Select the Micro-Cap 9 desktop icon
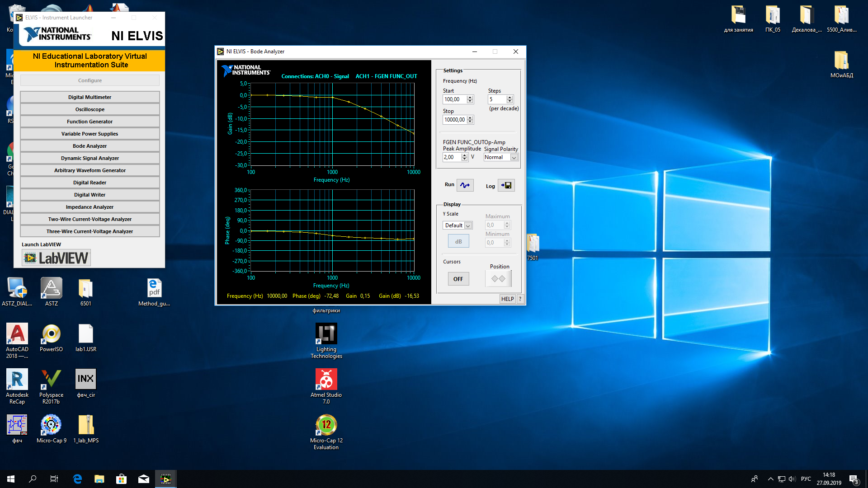868x488 pixels. pos(51,429)
